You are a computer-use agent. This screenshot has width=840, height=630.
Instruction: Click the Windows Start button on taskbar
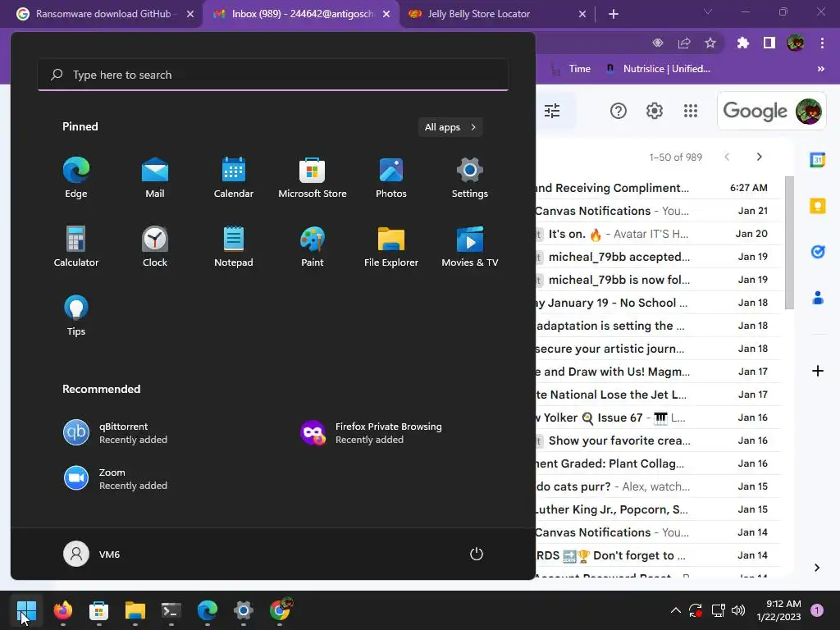(x=26, y=610)
